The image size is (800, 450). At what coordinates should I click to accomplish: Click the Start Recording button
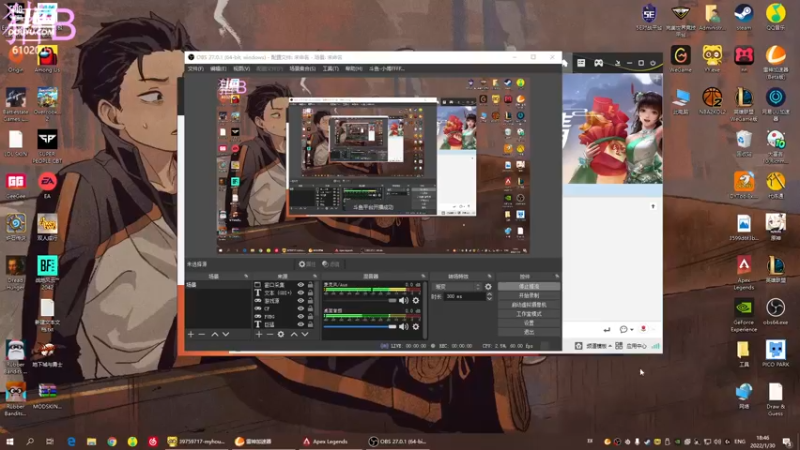tap(529, 295)
